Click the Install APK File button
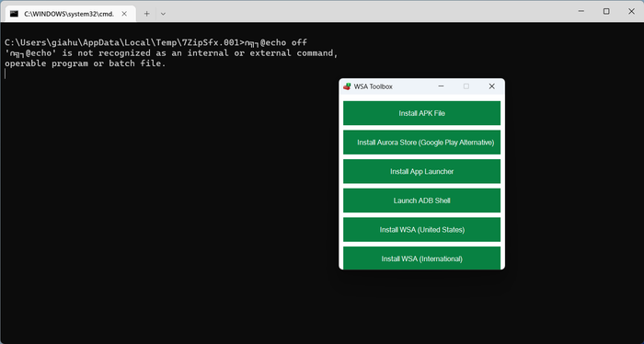This screenshot has height=344, width=644. (x=421, y=113)
